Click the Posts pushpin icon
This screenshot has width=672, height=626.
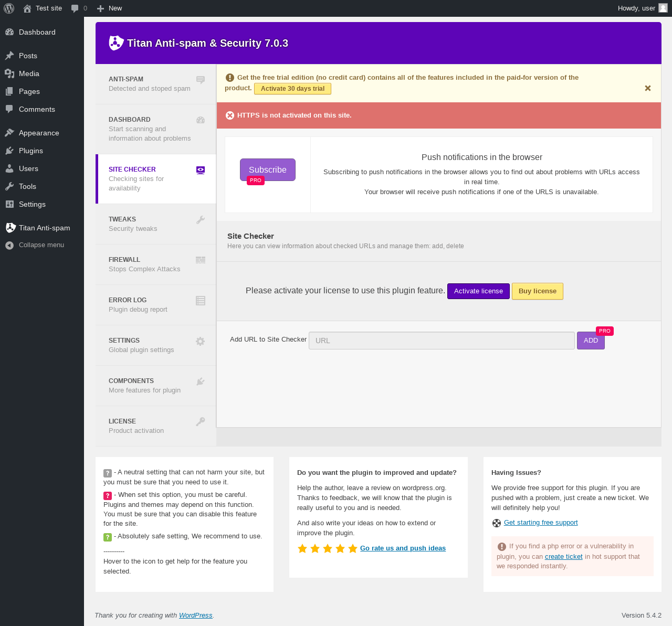pos(9,56)
